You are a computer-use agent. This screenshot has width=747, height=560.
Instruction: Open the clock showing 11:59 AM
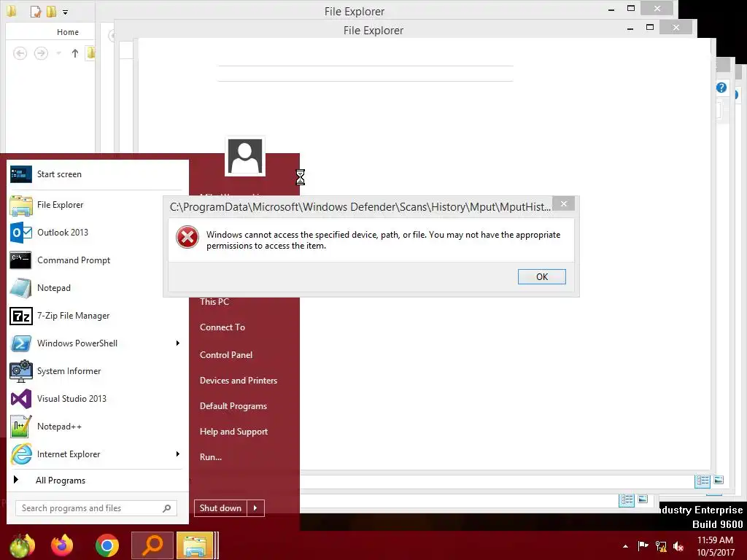[716, 546]
